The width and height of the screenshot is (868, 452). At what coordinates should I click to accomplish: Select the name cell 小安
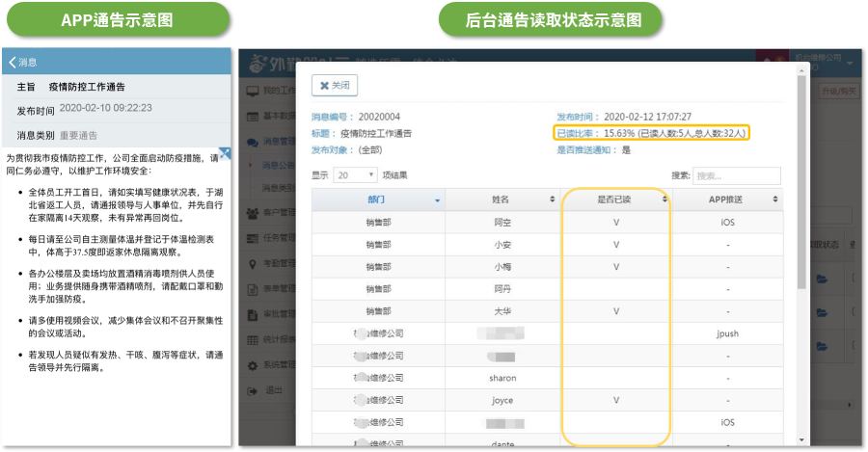(x=502, y=245)
